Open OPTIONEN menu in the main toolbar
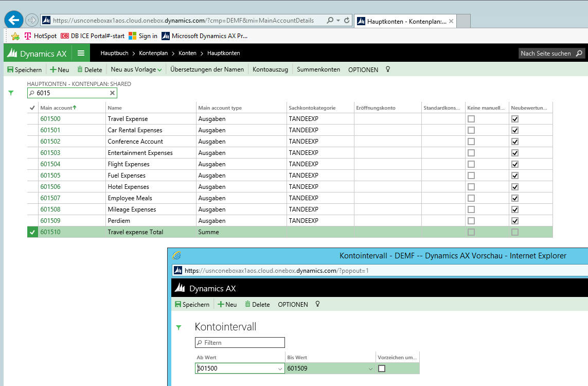Viewport: 588px width, 386px height. pos(363,69)
